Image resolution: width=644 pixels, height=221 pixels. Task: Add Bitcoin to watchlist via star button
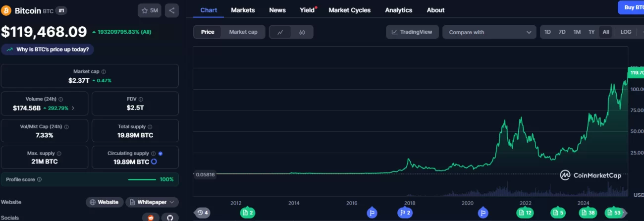pos(150,10)
